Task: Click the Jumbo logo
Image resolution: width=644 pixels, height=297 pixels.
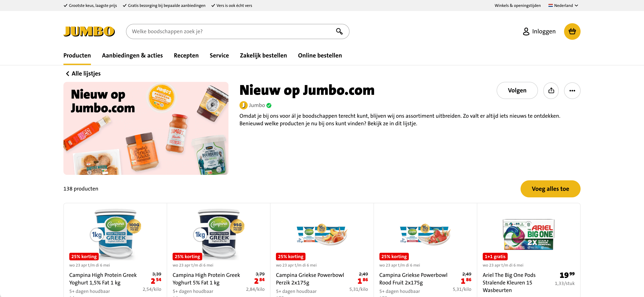Action: point(89,31)
